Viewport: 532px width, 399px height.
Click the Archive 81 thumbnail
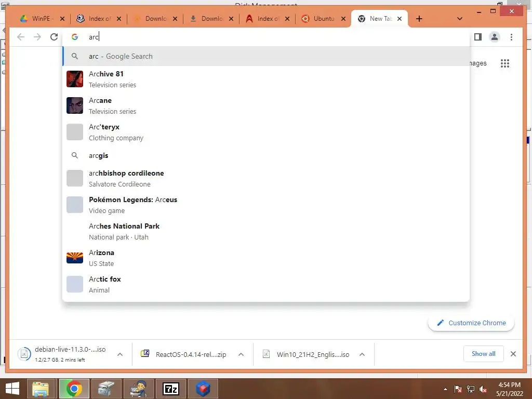tap(75, 79)
